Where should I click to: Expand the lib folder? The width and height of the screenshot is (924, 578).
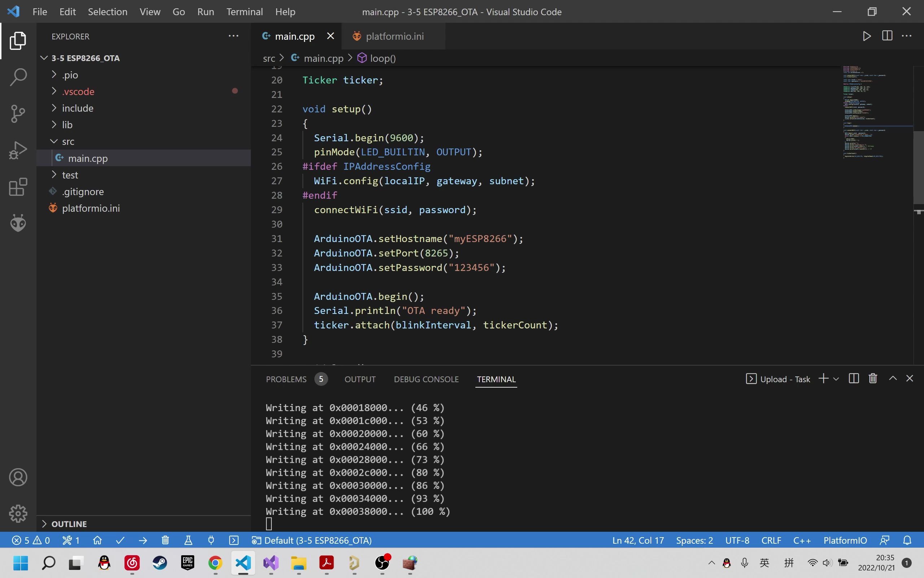[x=144, y=125]
